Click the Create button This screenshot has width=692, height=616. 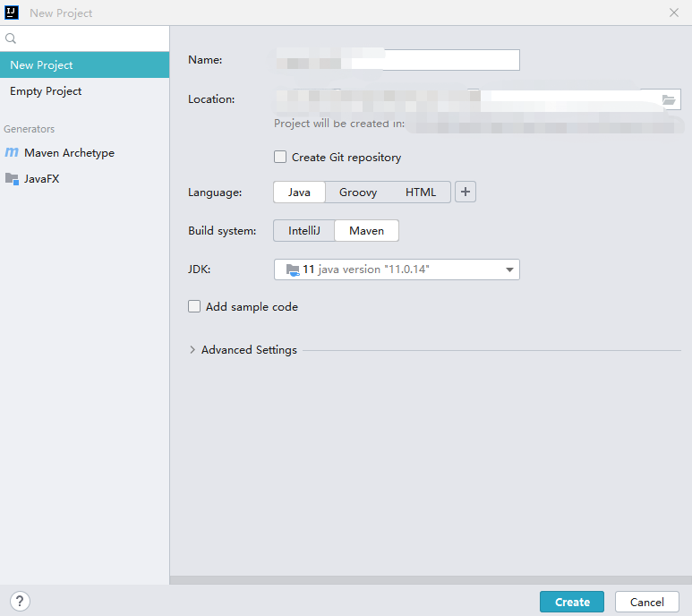point(572,602)
